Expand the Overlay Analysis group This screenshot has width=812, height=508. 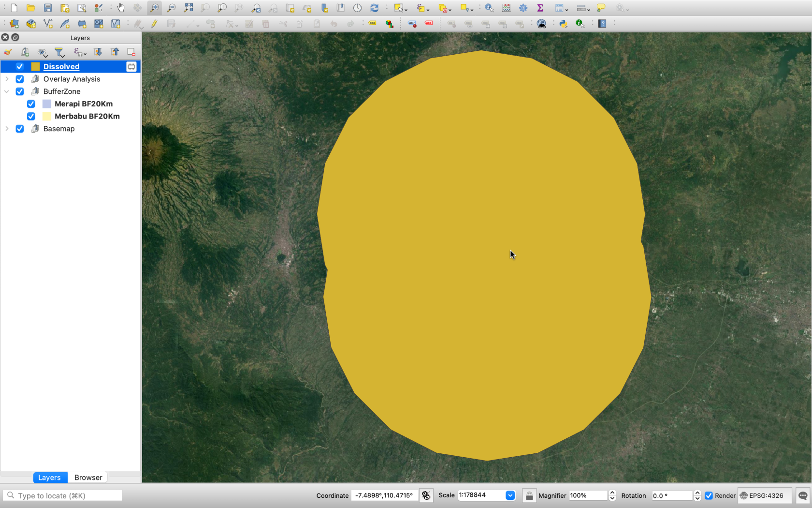coord(7,79)
